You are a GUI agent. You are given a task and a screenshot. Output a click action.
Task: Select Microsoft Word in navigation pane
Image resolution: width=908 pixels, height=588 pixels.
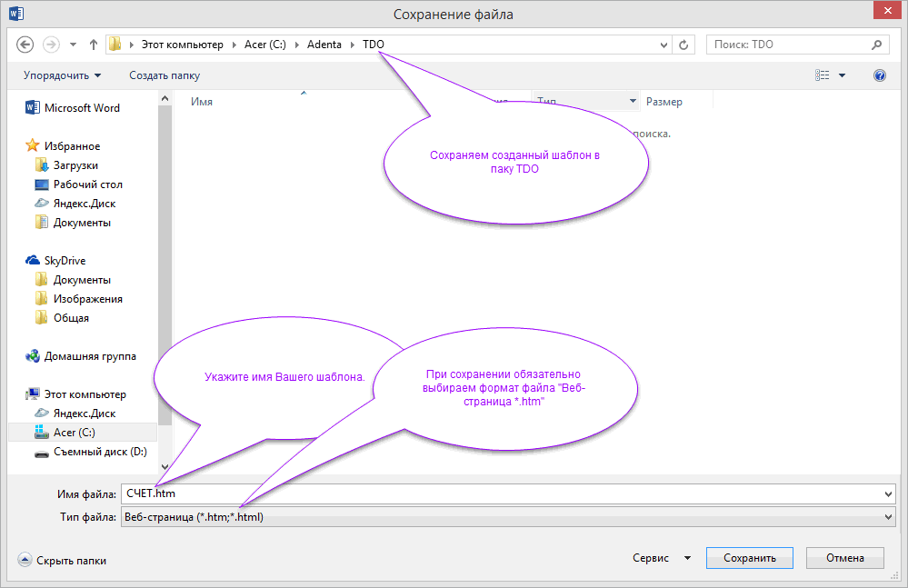pyautogui.click(x=81, y=108)
